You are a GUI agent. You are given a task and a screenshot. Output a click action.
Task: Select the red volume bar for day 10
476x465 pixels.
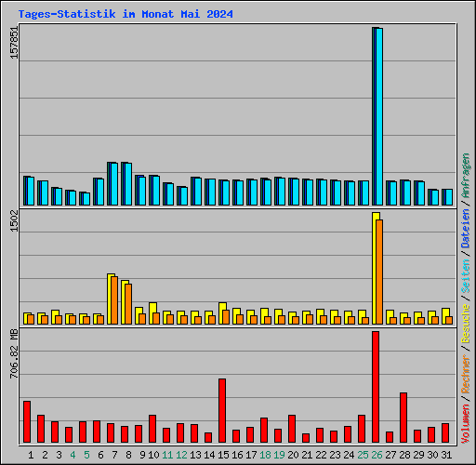click(x=152, y=429)
